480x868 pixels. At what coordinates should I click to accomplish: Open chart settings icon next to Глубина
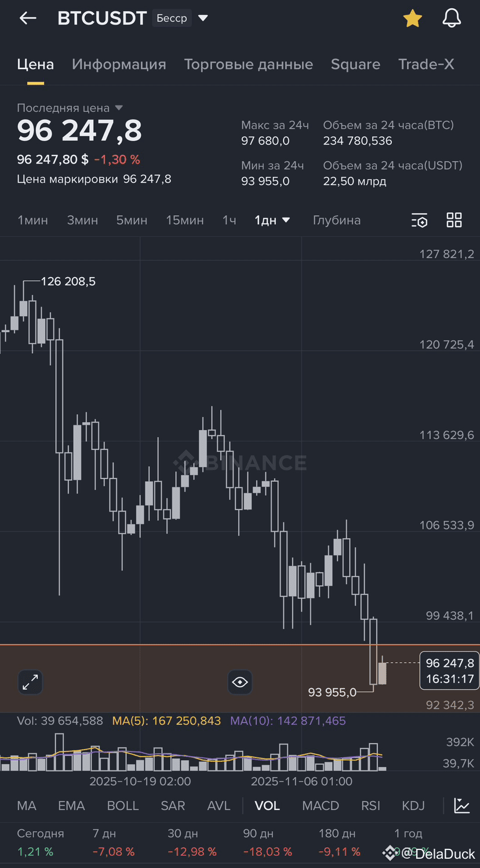(420, 220)
